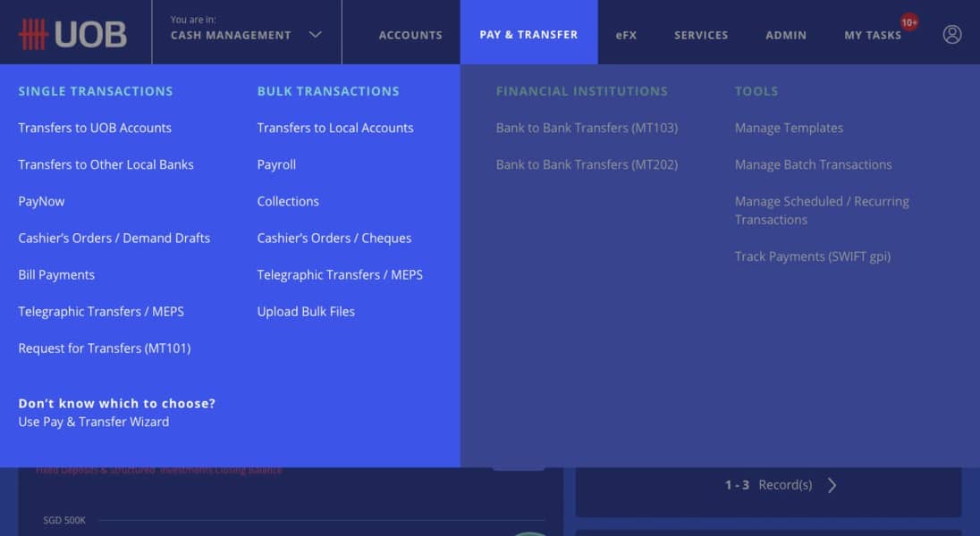Open My Tasks menu

click(873, 35)
